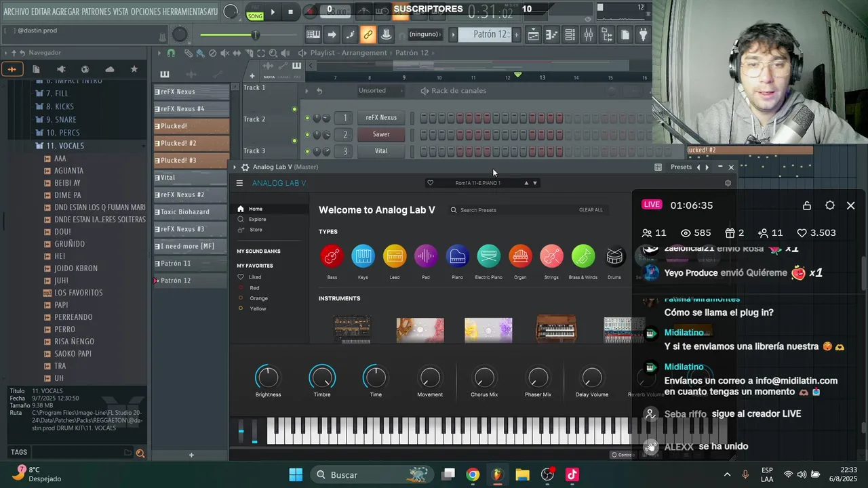Mute the reFX Nexus channel green LED
This screenshot has width=868, height=488.
pos(307,118)
